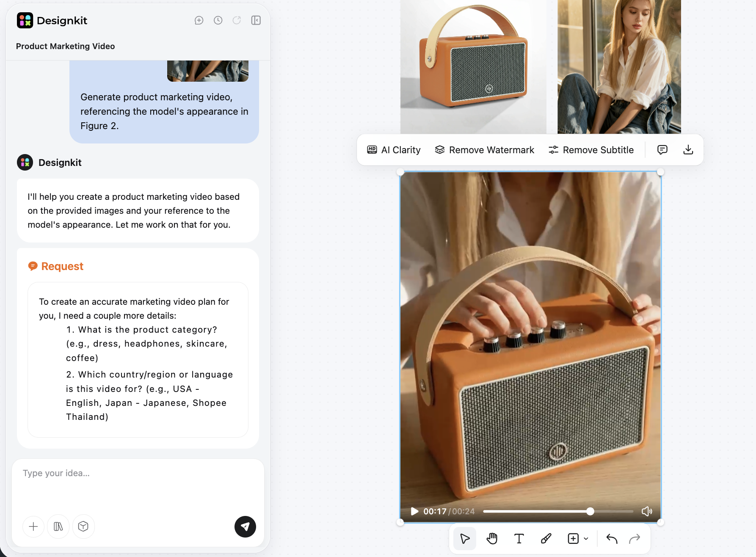Image resolution: width=756 pixels, height=557 pixels.
Task: Expand the add element dropdown chevron
Action: 586,539
